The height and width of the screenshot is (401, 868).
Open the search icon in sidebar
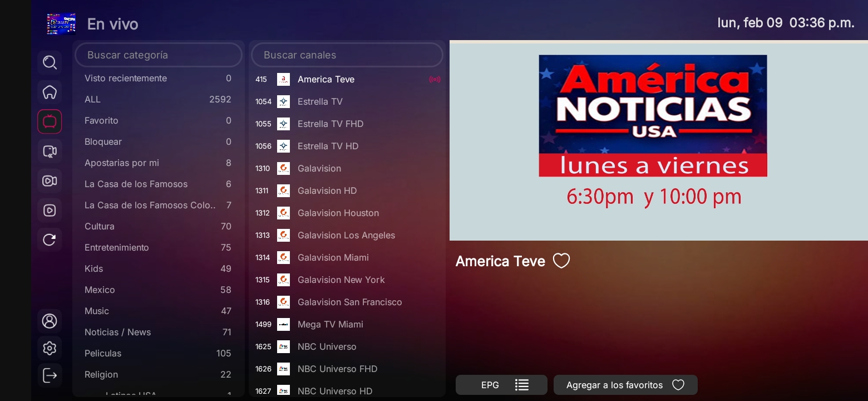pos(50,62)
